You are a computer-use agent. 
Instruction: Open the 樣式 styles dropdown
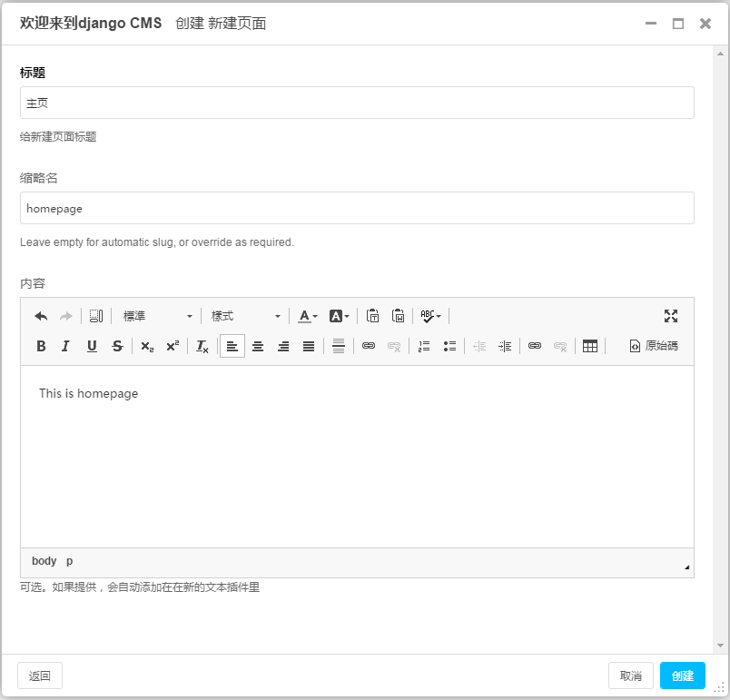pos(246,316)
